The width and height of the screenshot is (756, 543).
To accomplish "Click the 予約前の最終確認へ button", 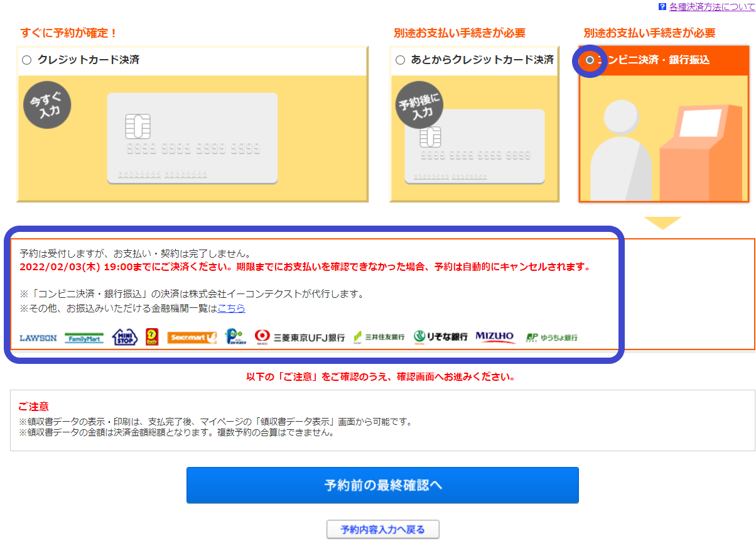I will tap(382, 485).
